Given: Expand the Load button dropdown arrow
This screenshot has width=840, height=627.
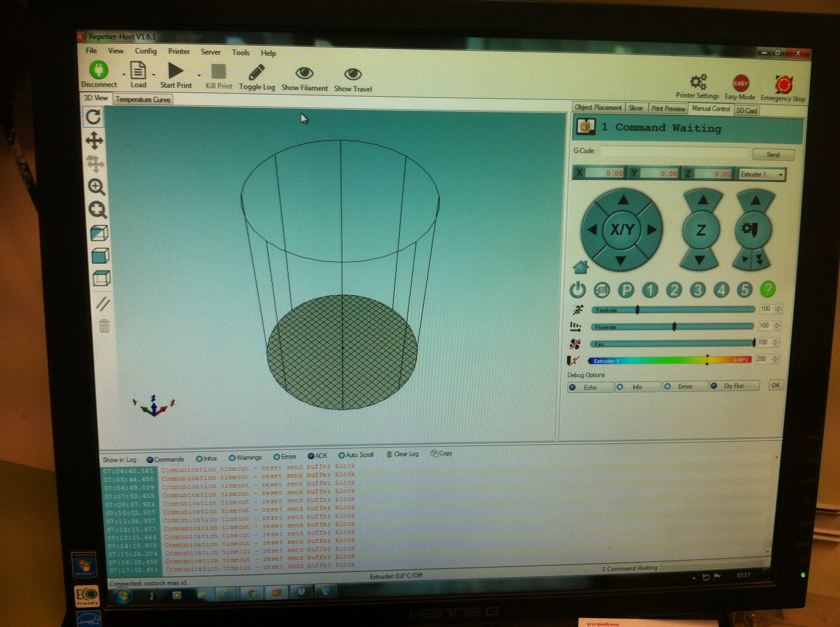Looking at the screenshot, I should 153,75.
